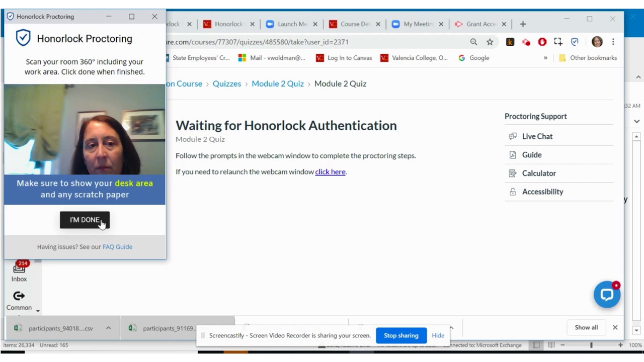Open Other bookmarks folder

tap(588, 58)
